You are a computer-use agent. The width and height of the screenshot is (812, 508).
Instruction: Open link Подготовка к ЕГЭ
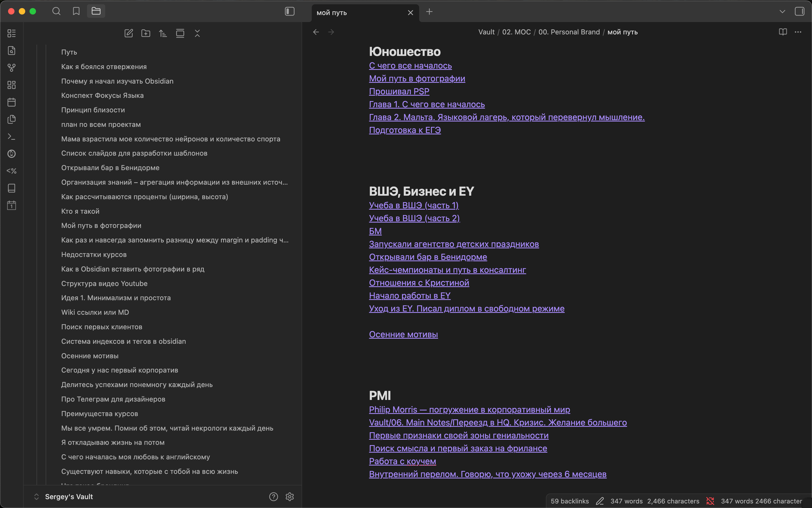click(x=405, y=130)
